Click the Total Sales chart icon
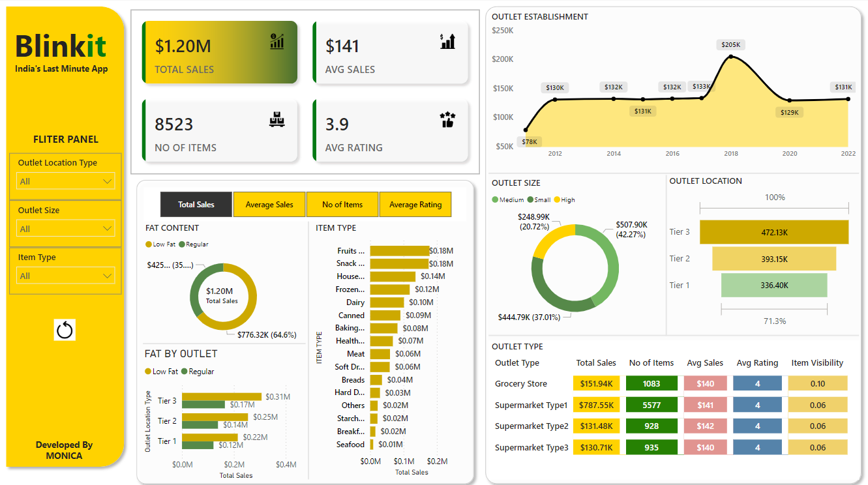868x485 pixels. (277, 42)
